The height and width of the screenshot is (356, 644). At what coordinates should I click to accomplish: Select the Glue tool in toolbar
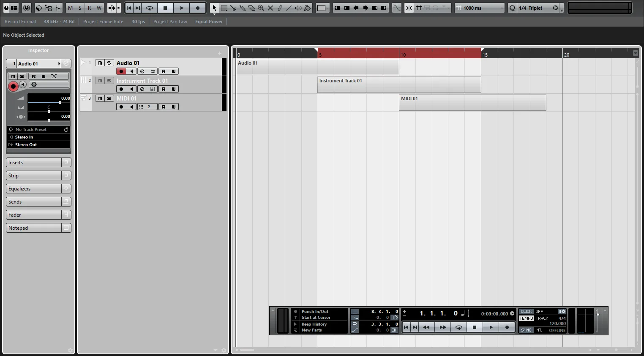pos(243,8)
